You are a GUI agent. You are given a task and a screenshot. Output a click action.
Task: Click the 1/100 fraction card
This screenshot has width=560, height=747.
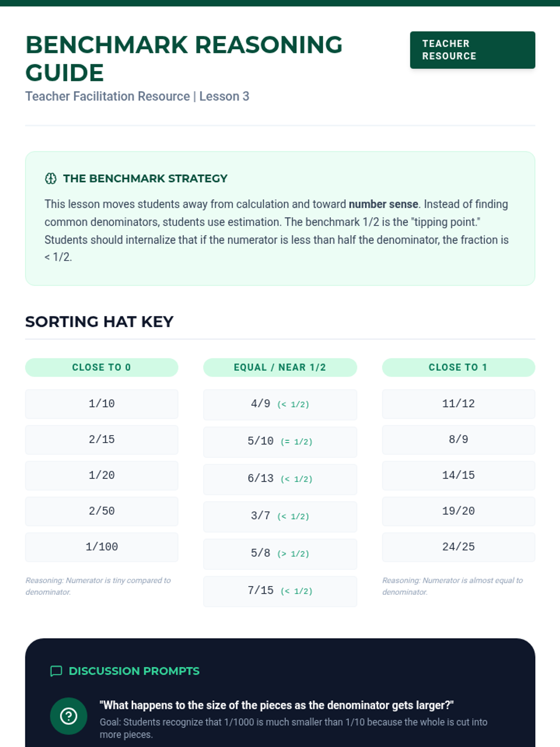coord(101,547)
